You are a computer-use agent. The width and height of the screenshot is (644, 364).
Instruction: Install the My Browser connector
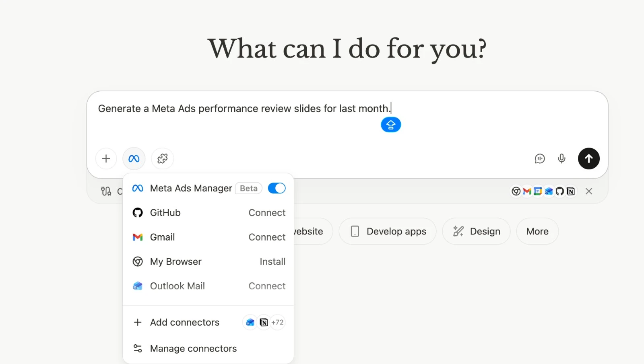click(x=272, y=261)
